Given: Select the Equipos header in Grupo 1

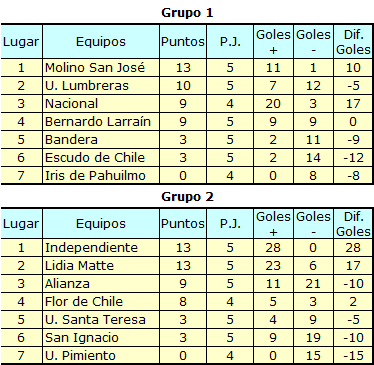Looking at the screenshot, I should coord(101,42).
